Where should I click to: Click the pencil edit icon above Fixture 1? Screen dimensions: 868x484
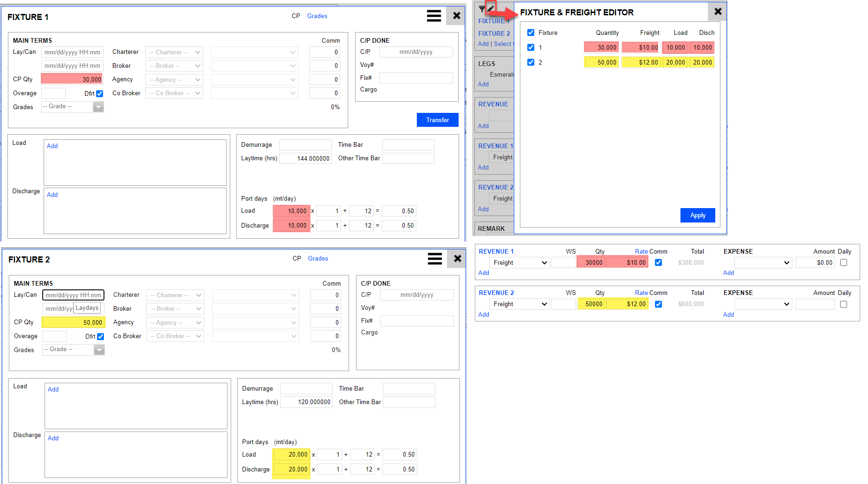(x=491, y=8)
